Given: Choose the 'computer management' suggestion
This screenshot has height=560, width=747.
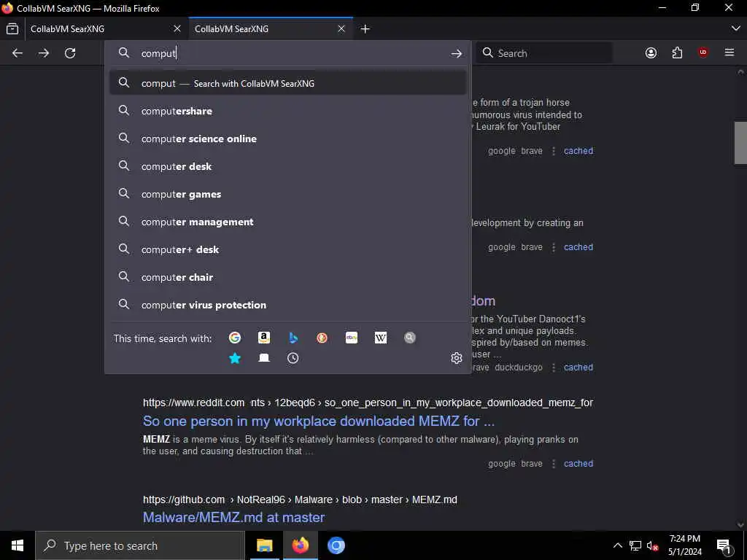Looking at the screenshot, I should tap(287, 222).
